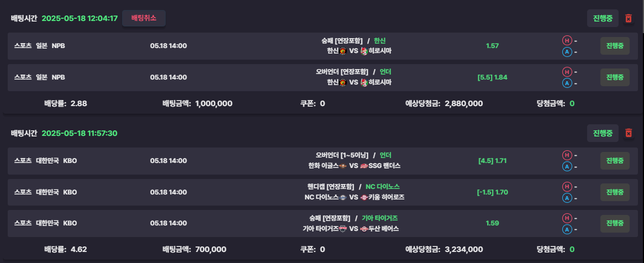Click 진행중 status on Hanshin win/loss row
This screenshot has height=263, width=644.
coord(615,46)
